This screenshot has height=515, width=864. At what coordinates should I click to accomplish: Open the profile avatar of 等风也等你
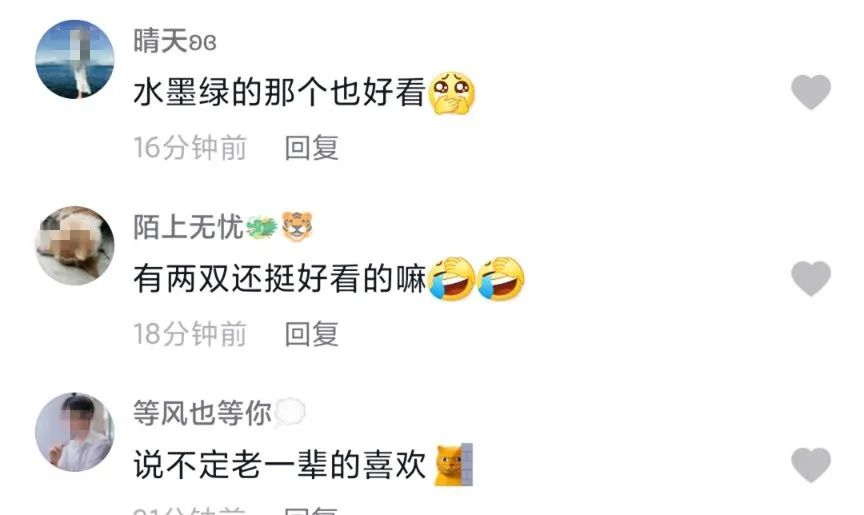[x=75, y=432]
